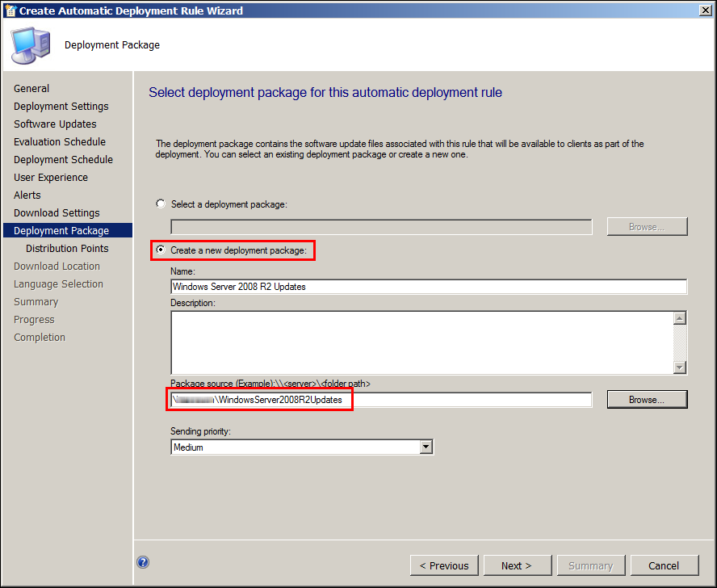Navigate to Software Updates step
The height and width of the screenshot is (588, 717).
55,124
